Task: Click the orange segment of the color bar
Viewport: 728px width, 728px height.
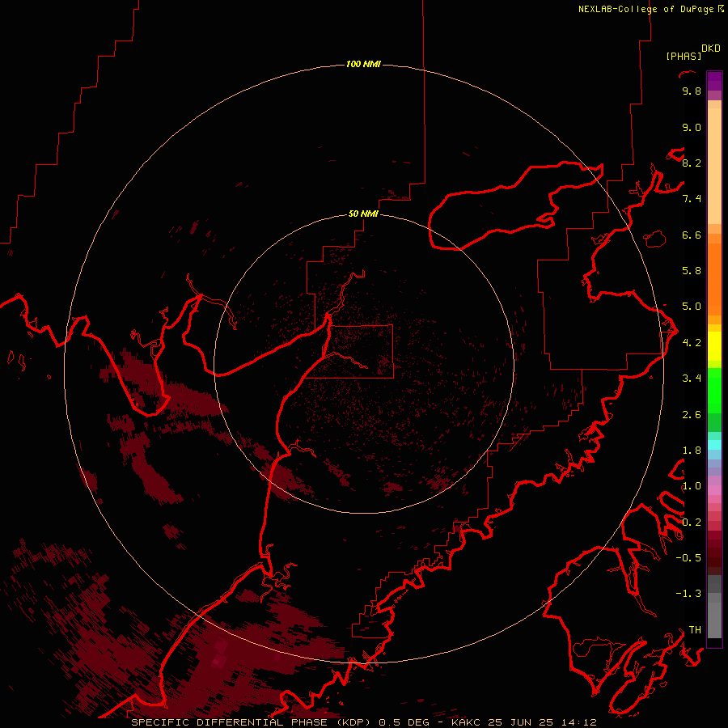Action: [x=714, y=278]
